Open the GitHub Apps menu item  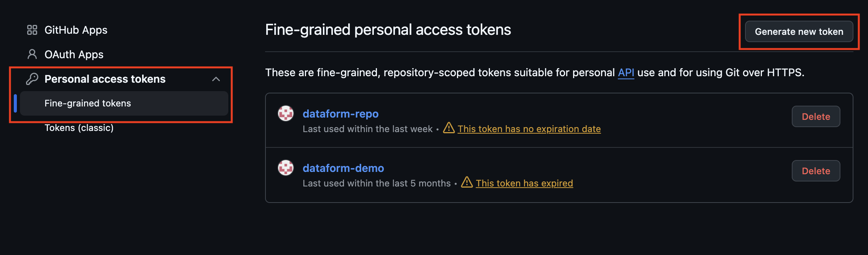(x=76, y=30)
